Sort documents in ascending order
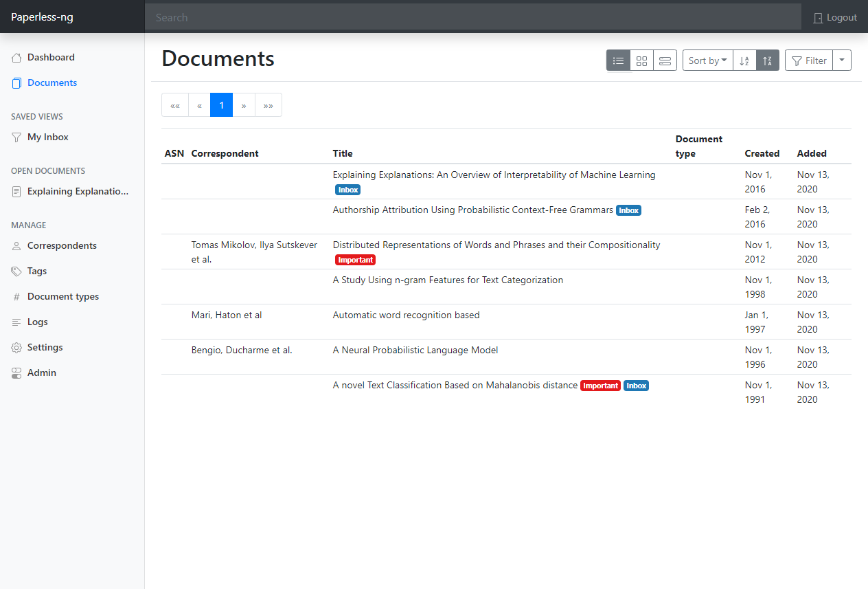 (744, 60)
